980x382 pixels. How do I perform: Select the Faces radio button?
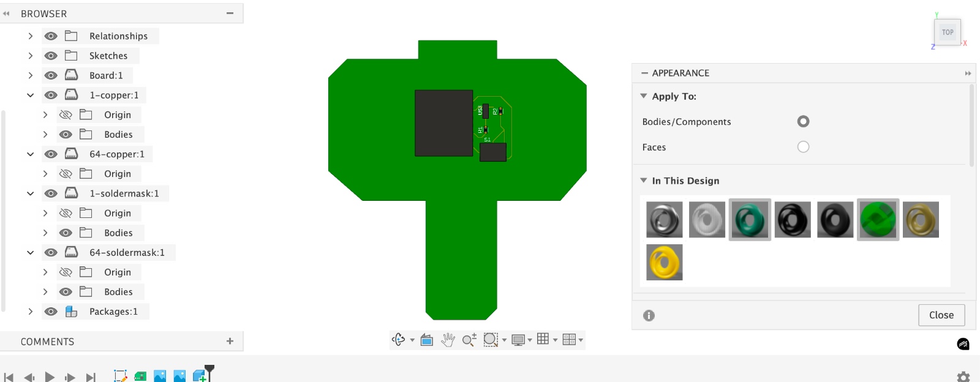point(803,147)
